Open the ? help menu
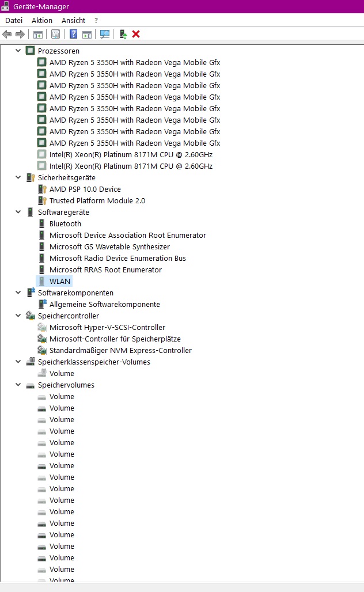Screen dimensions: 364x592 click(96, 20)
